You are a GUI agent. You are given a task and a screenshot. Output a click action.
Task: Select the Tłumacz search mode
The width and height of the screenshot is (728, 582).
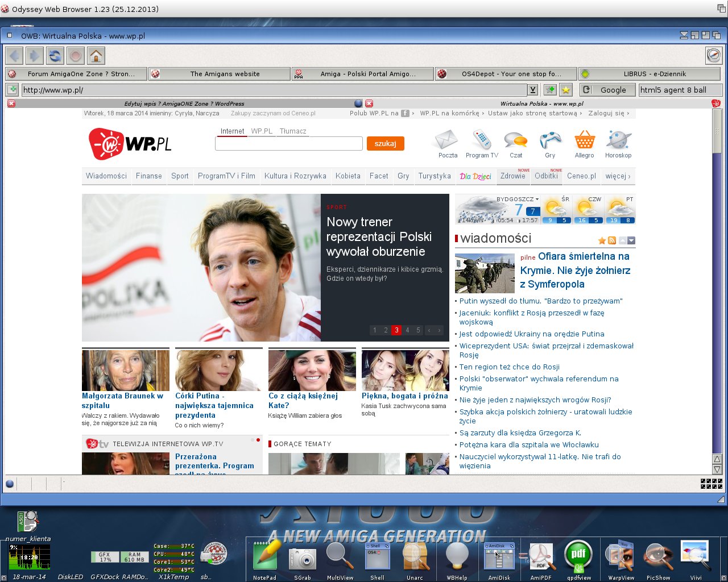click(293, 131)
